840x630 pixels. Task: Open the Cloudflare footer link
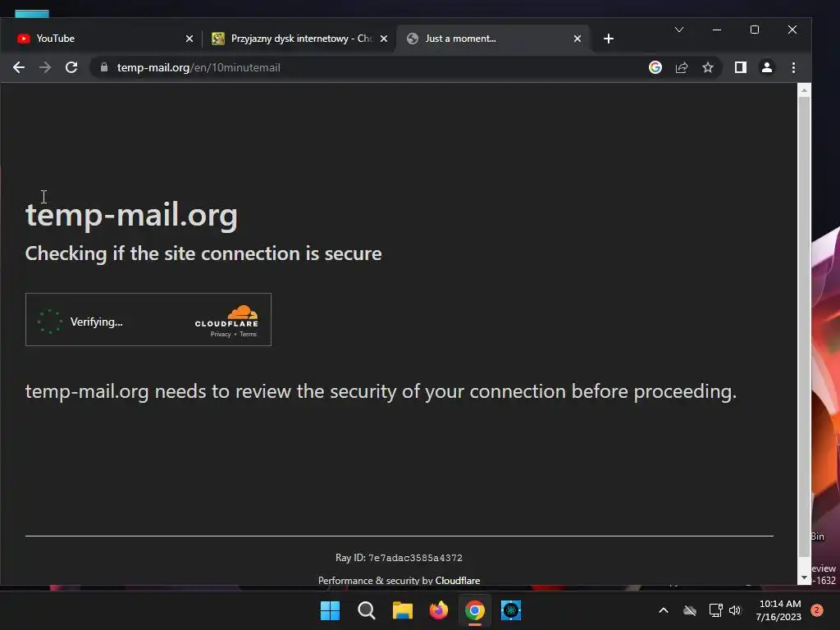coord(458,580)
